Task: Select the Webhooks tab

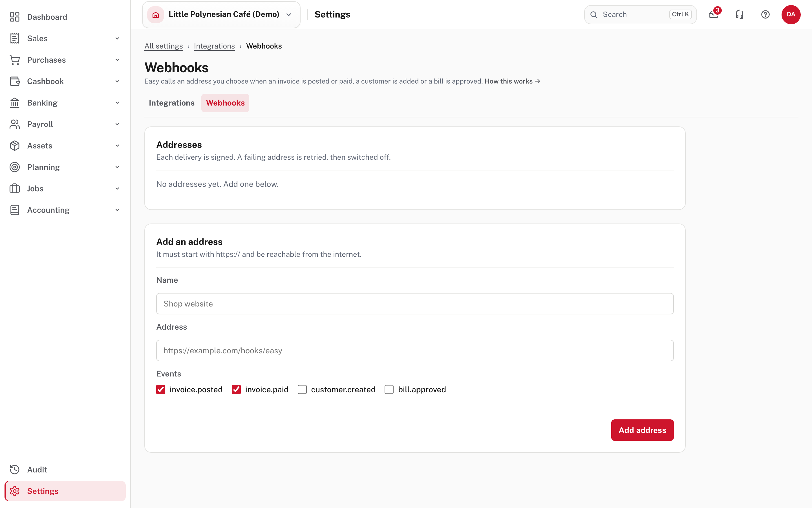Action: click(x=225, y=103)
